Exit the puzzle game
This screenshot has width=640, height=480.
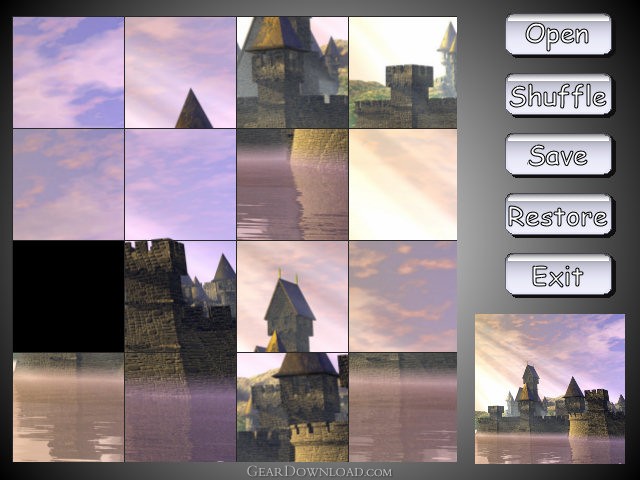pyautogui.click(x=558, y=275)
